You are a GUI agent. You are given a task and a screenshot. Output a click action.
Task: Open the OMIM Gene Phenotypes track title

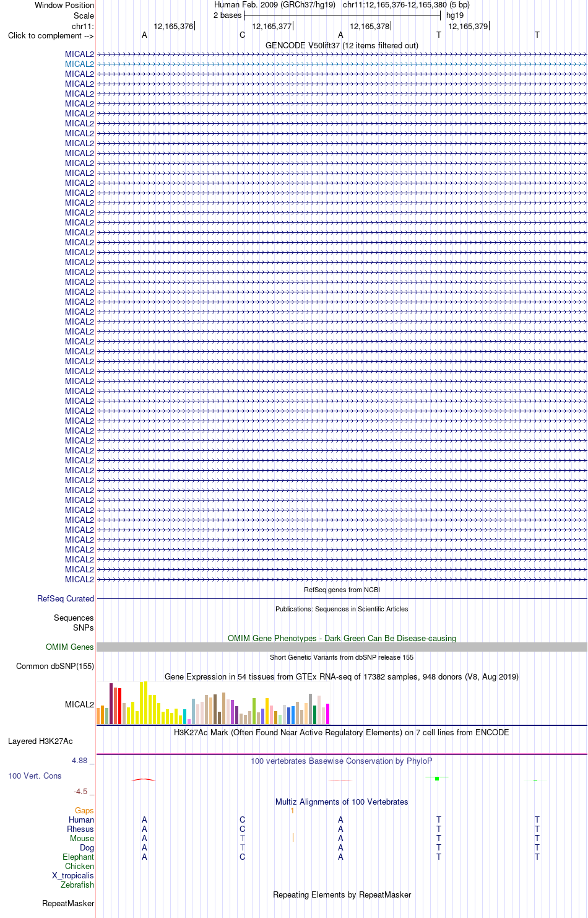342,638
